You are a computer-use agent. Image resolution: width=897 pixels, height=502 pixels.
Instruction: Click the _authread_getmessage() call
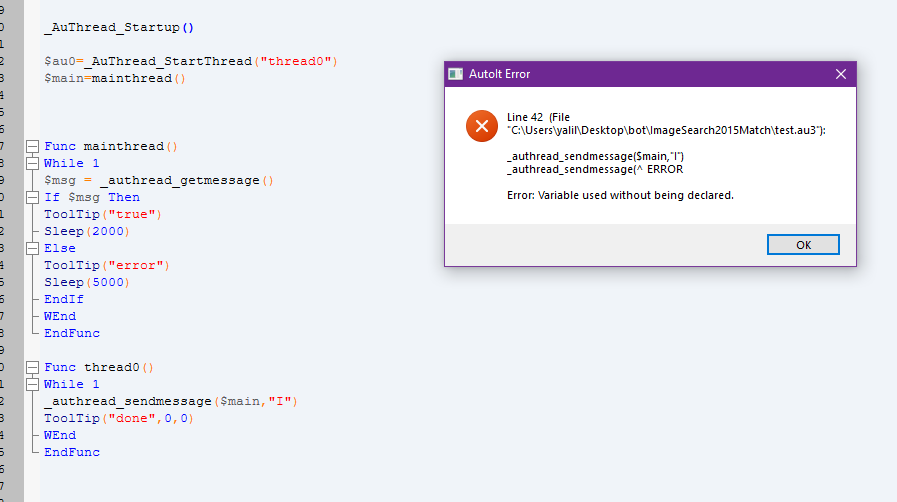coord(187,181)
